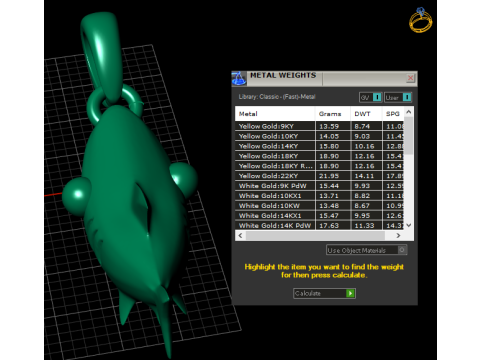Image resolution: width=480 pixels, height=360 pixels.
Task: Select the White Gold:10KX1 row
Action: [319, 196]
